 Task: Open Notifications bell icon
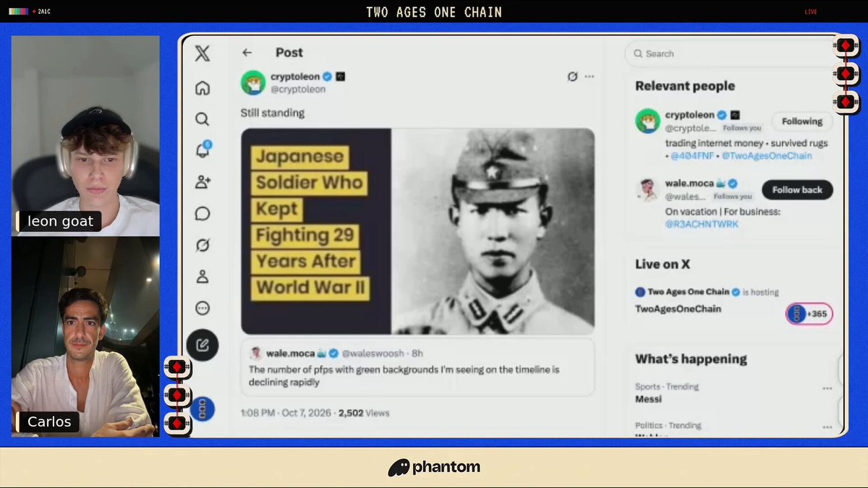[203, 150]
